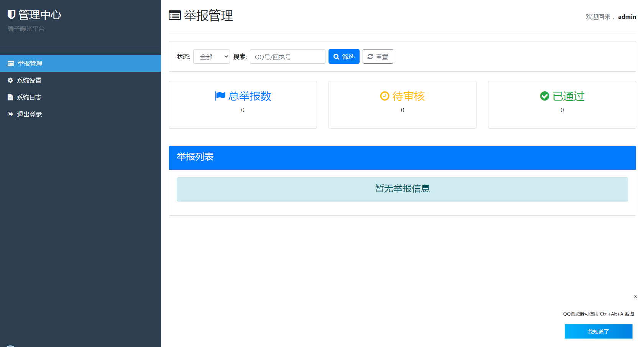Go to 系统设置 in the sidebar
Viewport: 644px width, 347px height.
coord(29,80)
